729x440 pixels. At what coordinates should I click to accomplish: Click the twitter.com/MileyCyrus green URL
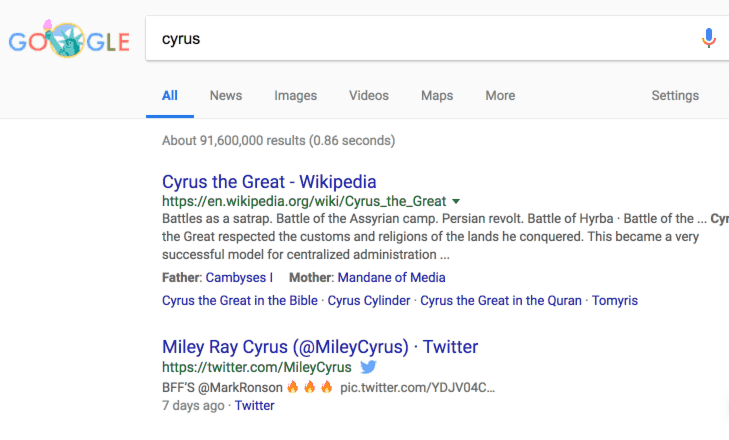[257, 367]
